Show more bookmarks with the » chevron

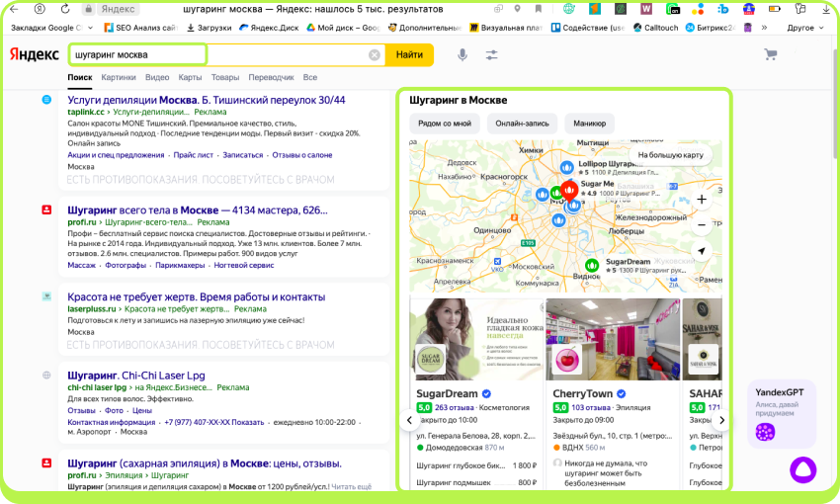[765, 28]
